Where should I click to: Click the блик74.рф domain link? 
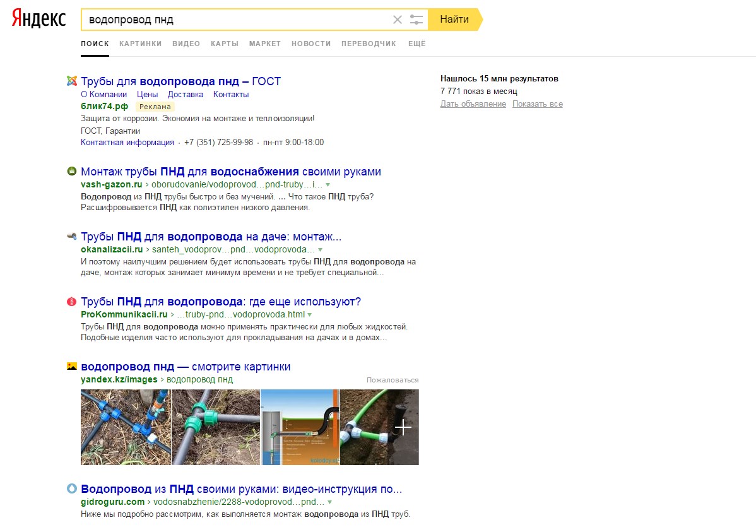coord(104,107)
